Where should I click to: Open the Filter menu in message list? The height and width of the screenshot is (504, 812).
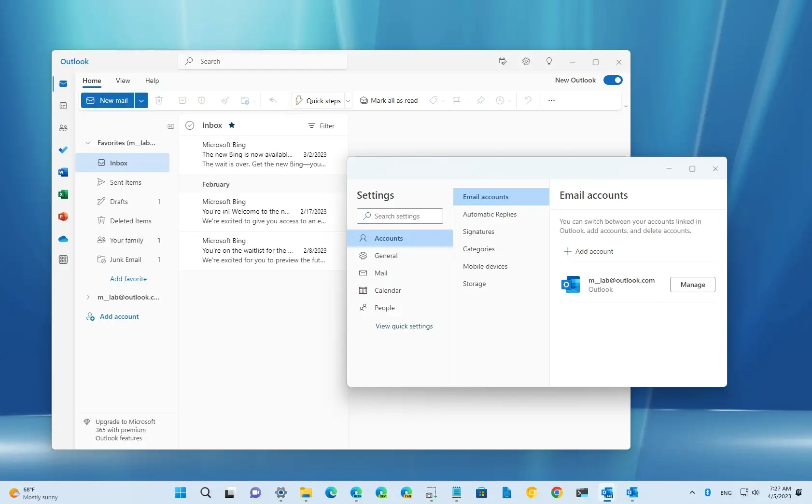coord(322,126)
